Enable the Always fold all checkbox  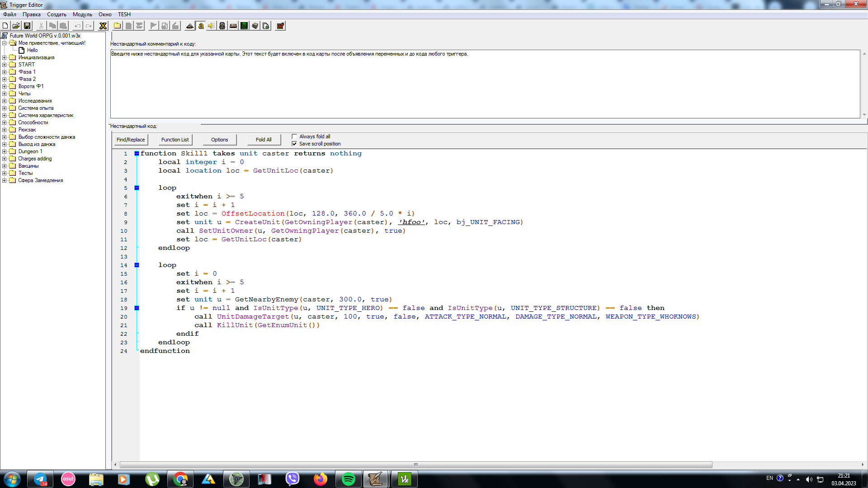point(294,136)
